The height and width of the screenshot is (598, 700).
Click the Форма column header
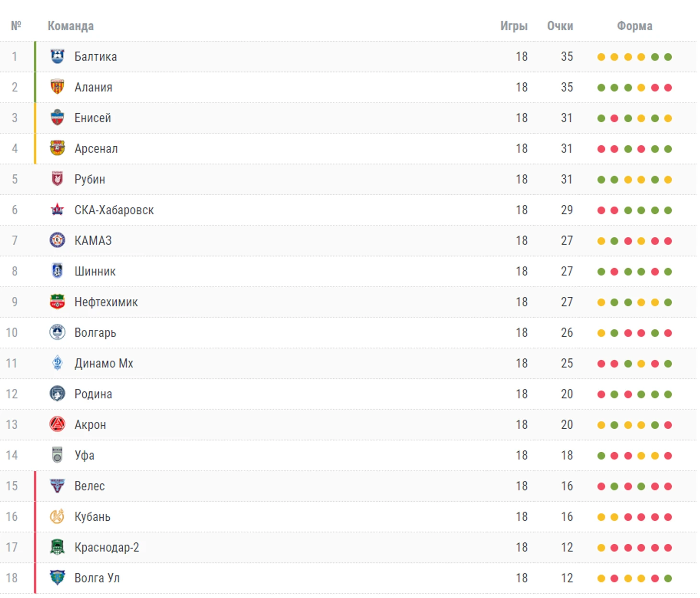634,26
